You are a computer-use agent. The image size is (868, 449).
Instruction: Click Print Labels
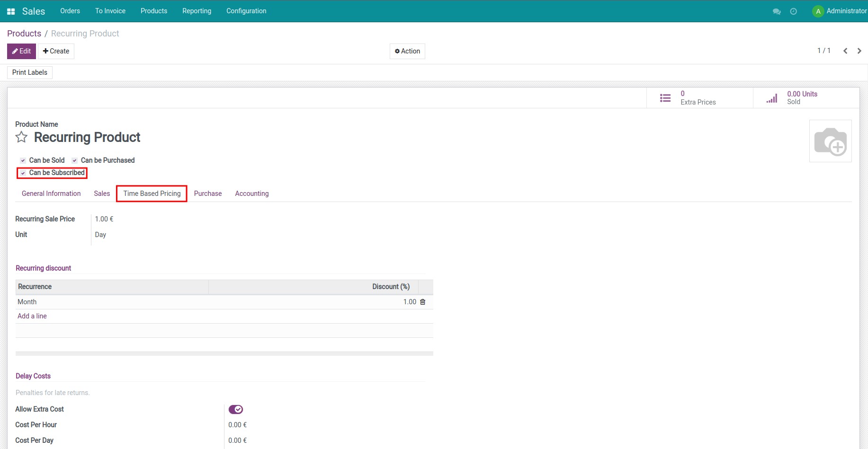[x=29, y=72]
